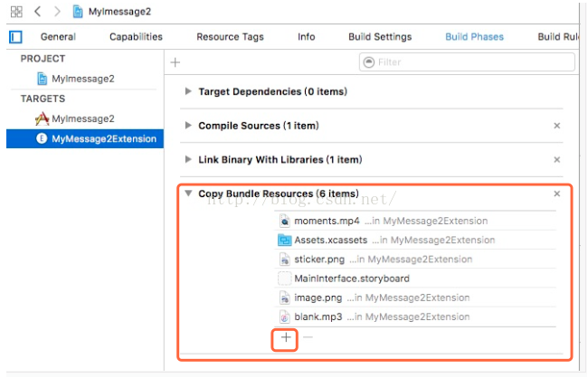Remove the Link Binary With Libraries phase
The height and width of the screenshot is (378, 588).
pos(556,160)
